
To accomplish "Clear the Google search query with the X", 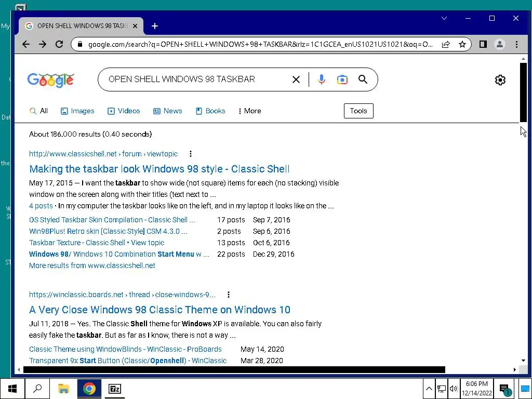I will coord(296,79).
